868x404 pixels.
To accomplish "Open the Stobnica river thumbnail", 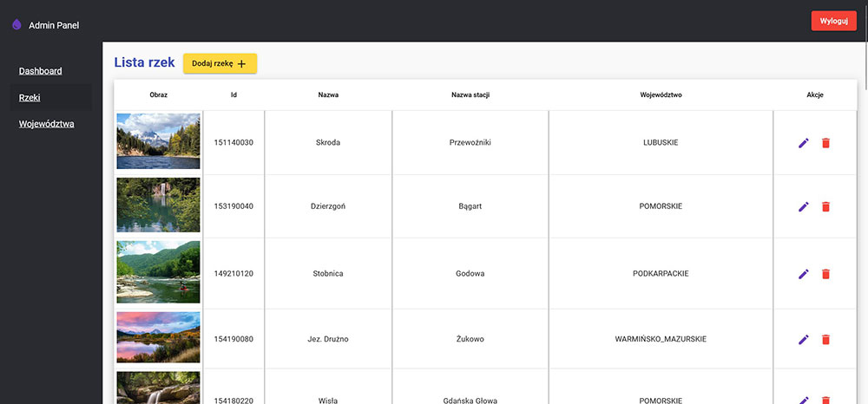I will tap(158, 272).
